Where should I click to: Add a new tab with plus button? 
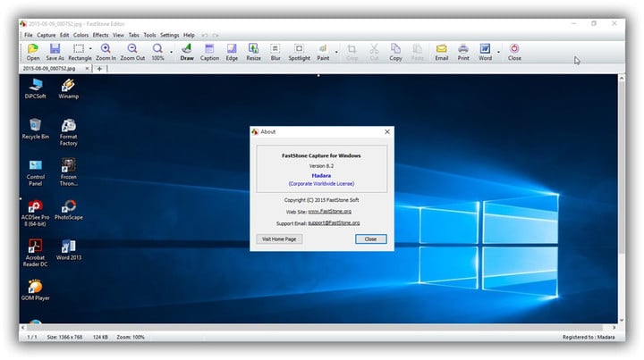point(99,69)
